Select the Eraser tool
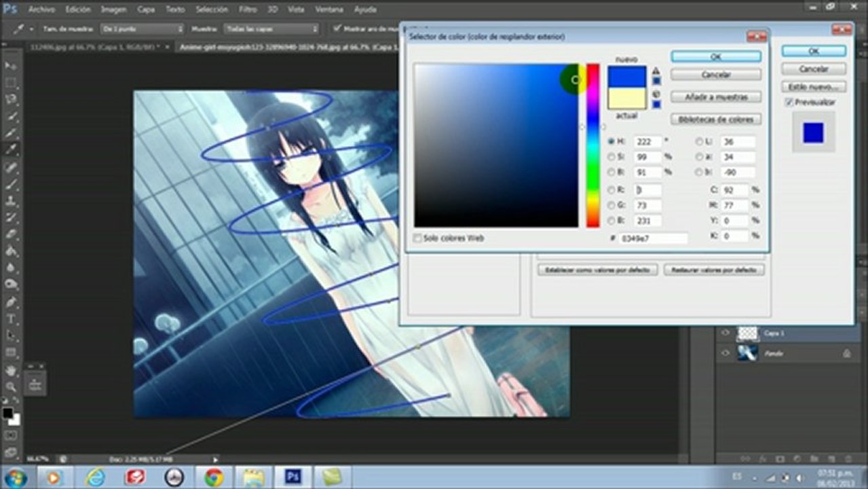868x489 pixels. [x=11, y=234]
